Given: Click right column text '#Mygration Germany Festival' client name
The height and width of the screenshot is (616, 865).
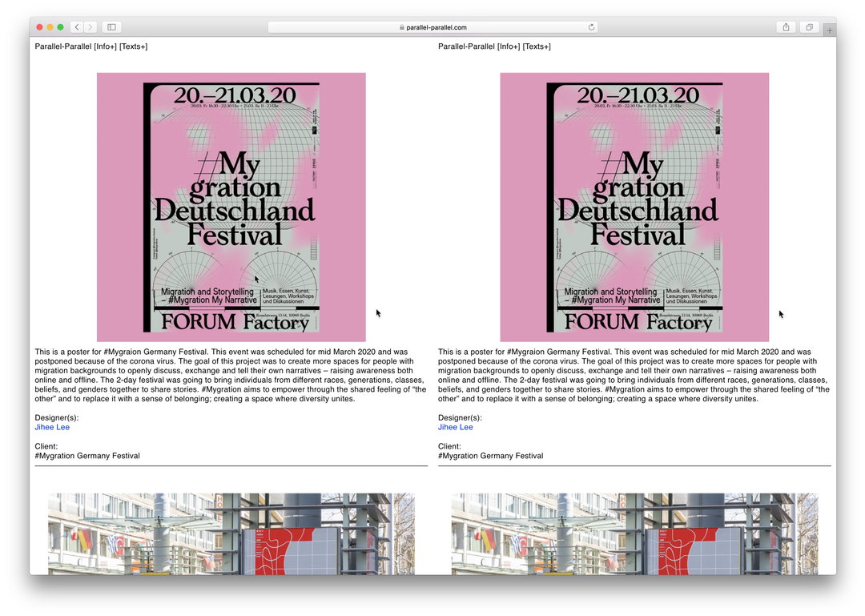Looking at the screenshot, I should (490, 456).
